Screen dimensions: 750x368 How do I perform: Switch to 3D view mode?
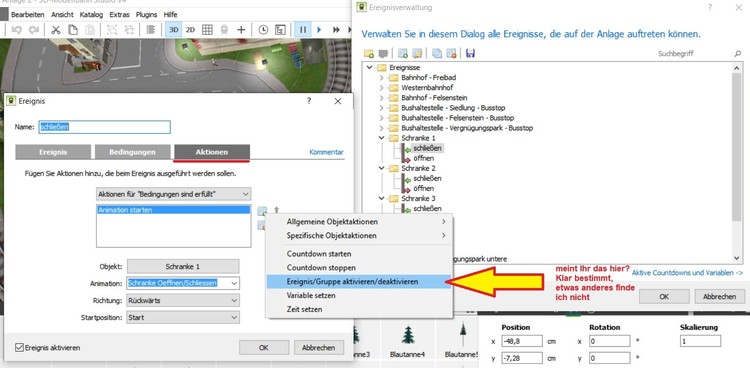click(173, 30)
